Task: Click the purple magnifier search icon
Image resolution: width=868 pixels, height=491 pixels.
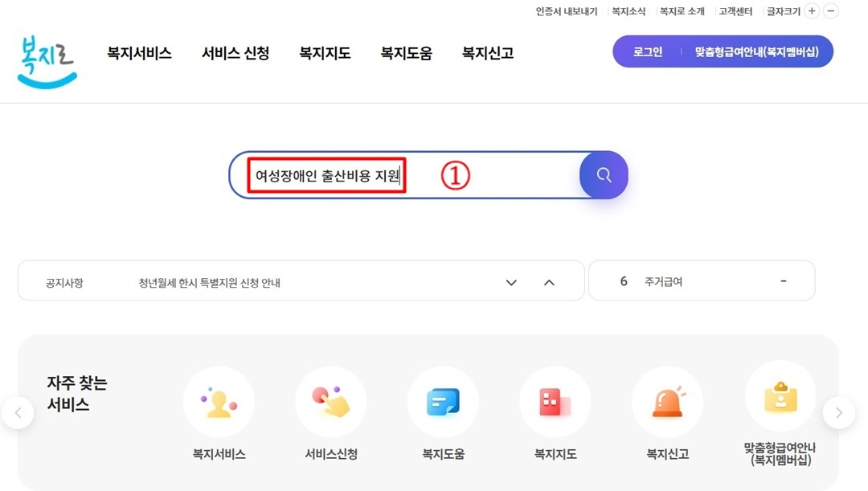Action: point(604,174)
